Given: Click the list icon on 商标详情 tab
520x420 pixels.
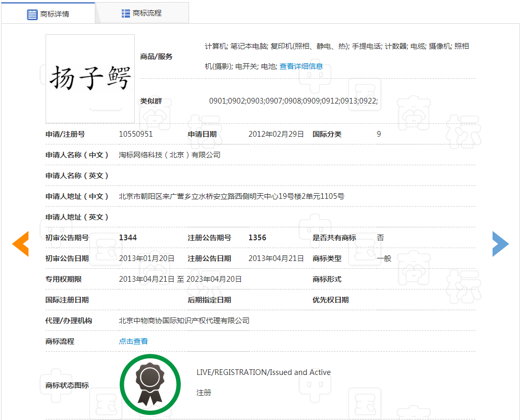Looking at the screenshot, I should (32, 14).
